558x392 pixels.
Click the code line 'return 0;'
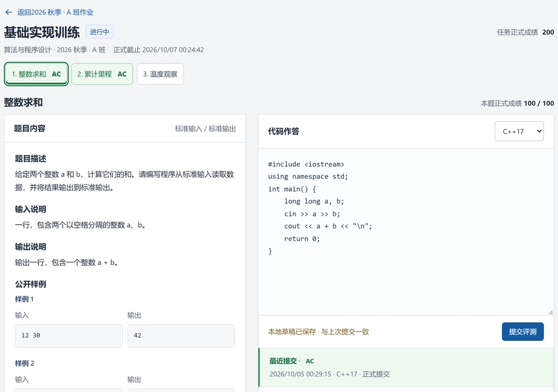(302, 239)
